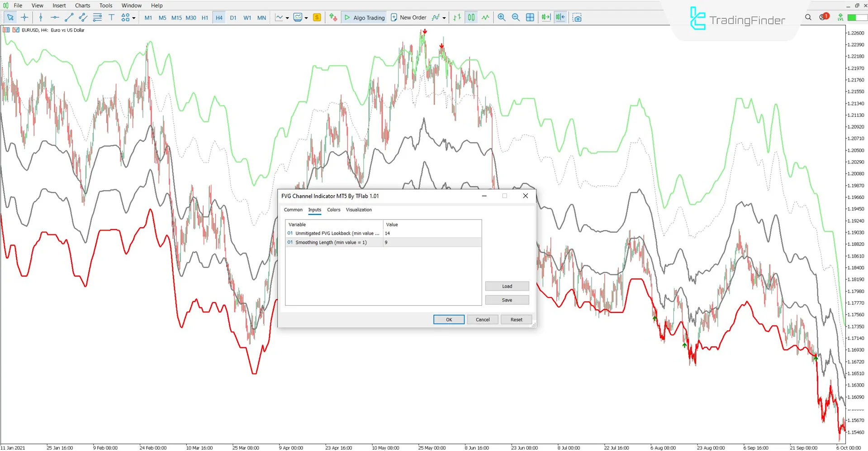The width and height of the screenshot is (868, 451).
Task: Enable Algo Trading
Action: coord(364,17)
